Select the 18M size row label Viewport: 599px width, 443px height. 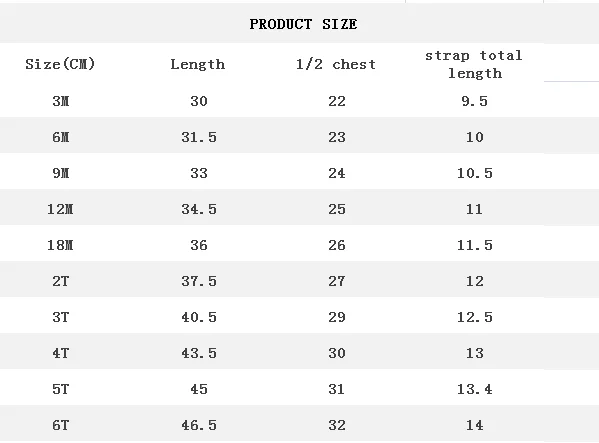[x=60, y=245]
